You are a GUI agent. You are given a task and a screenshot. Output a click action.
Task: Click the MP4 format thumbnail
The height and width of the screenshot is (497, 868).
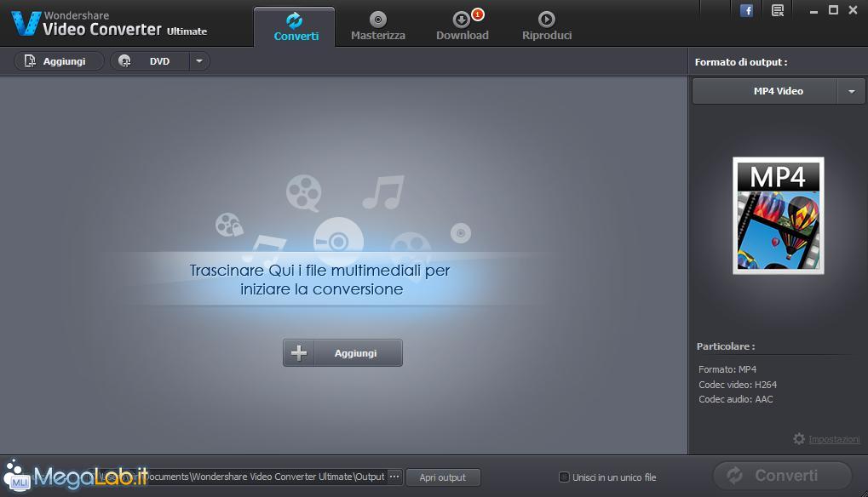[779, 215]
